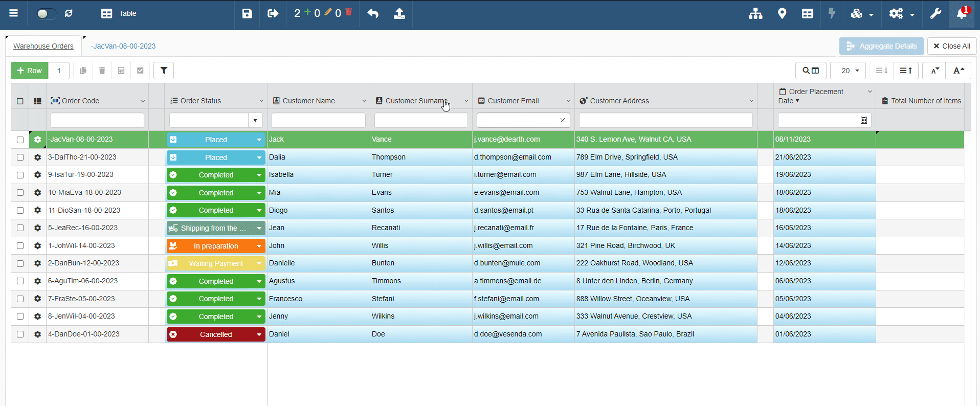980x406 pixels.
Task: Click the Close All button
Action: coord(951,46)
